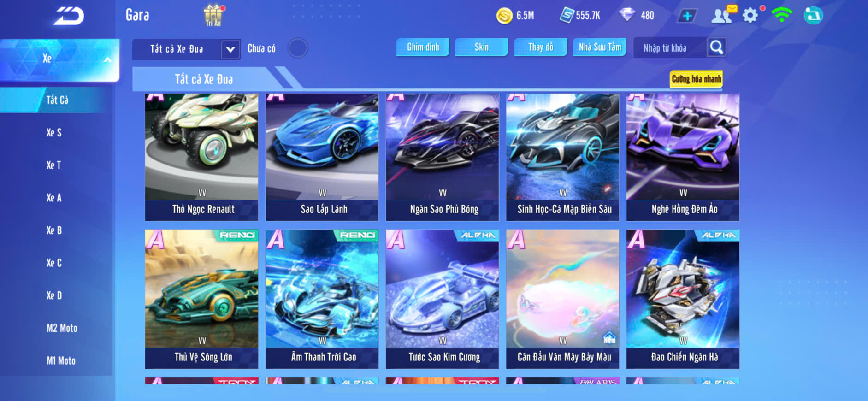The image size is (868, 401).
Task: Click the Cường hóa nhanh button
Action: coord(696,79)
